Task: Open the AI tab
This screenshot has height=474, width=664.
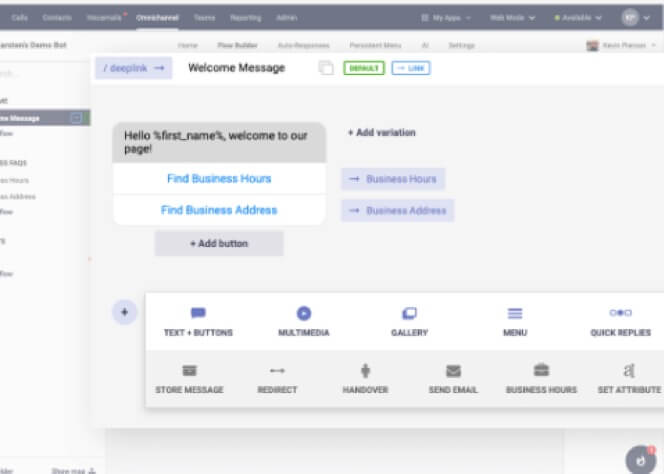Action: pos(425,45)
